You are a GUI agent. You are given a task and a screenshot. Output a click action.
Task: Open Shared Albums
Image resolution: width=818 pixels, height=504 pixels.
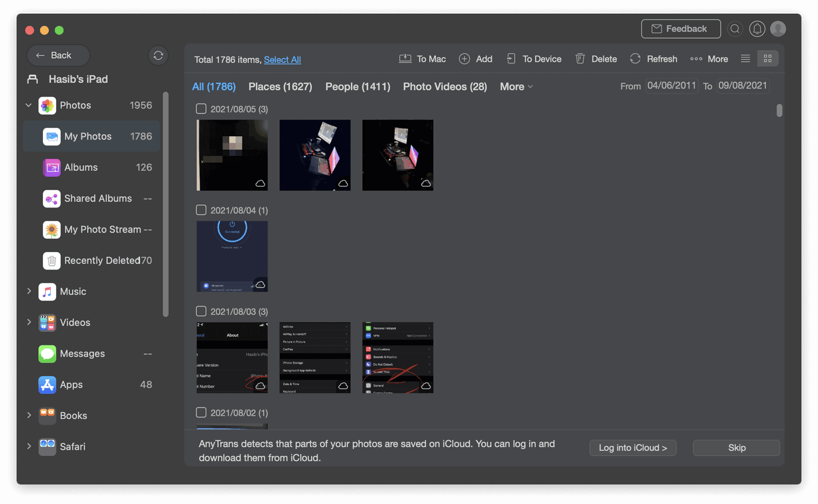(x=98, y=198)
